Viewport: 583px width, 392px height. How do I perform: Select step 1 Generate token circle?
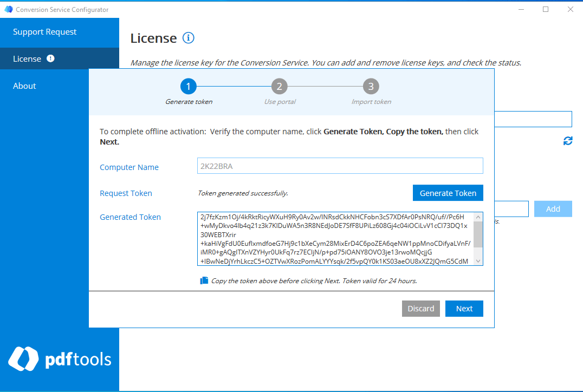pos(188,86)
